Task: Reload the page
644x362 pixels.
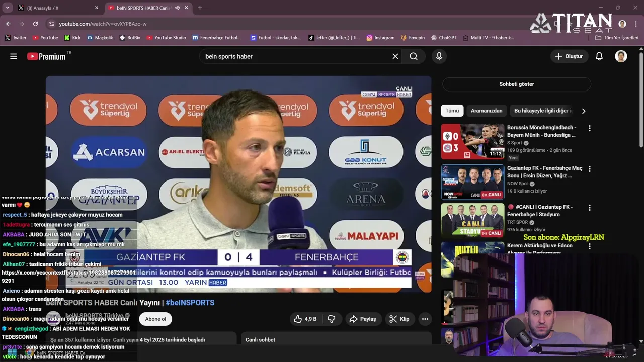Action: point(35,24)
